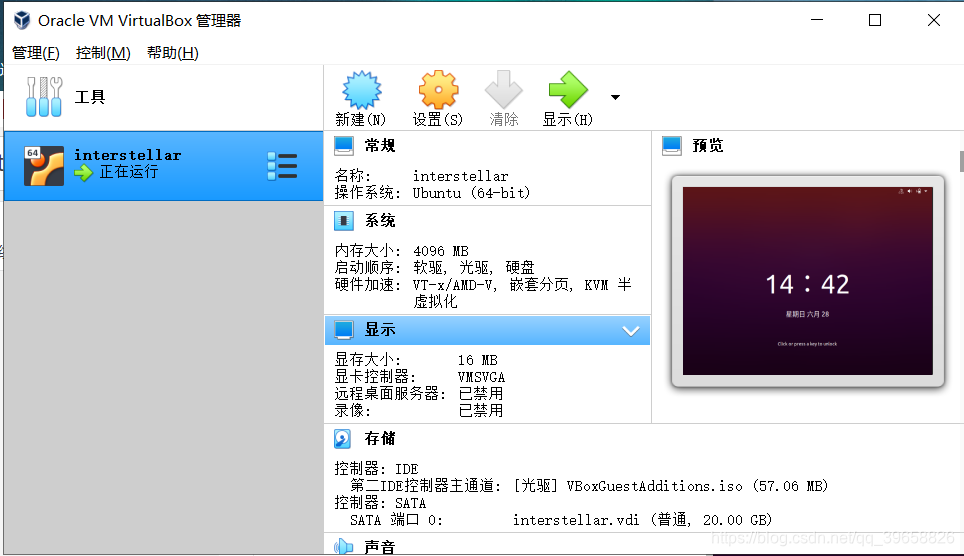964x556 pixels.
Task: Click the remote desktop server 已禁用 value
Action: [x=481, y=394]
